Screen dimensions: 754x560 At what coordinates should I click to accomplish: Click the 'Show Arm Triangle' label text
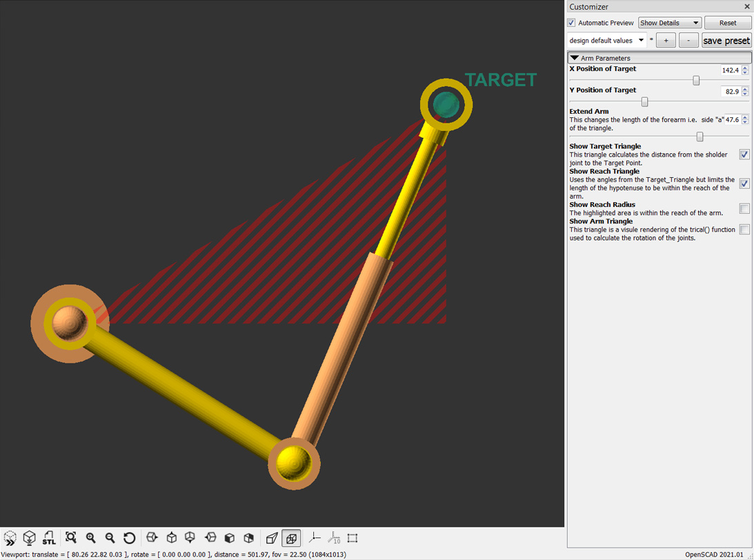coord(601,221)
